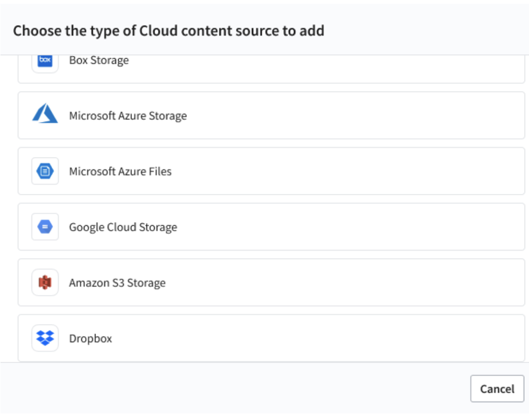Cancel the cloud content source dialog
The image size is (529, 420).
pos(497,389)
